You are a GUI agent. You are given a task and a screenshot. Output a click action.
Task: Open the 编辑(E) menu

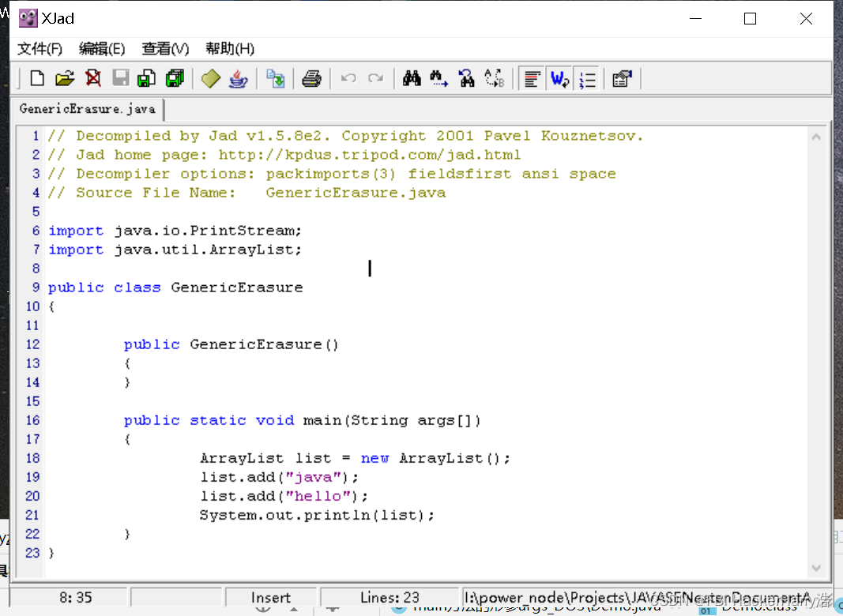pyautogui.click(x=102, y=49)
